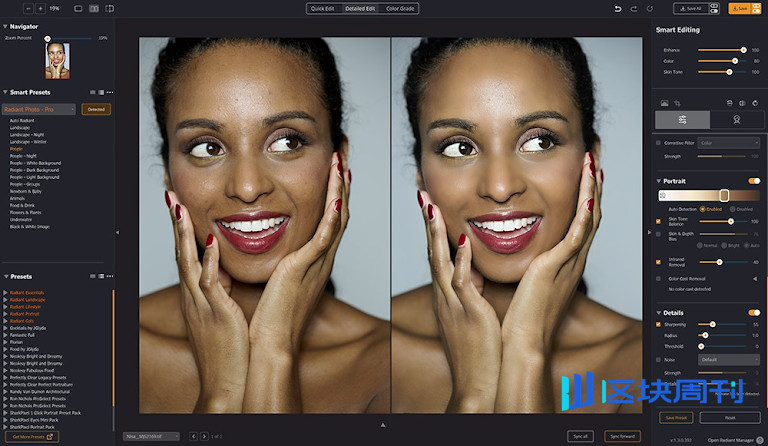Toggle the Details section switch
Screen dimensions: 768x446
[754, 312]
